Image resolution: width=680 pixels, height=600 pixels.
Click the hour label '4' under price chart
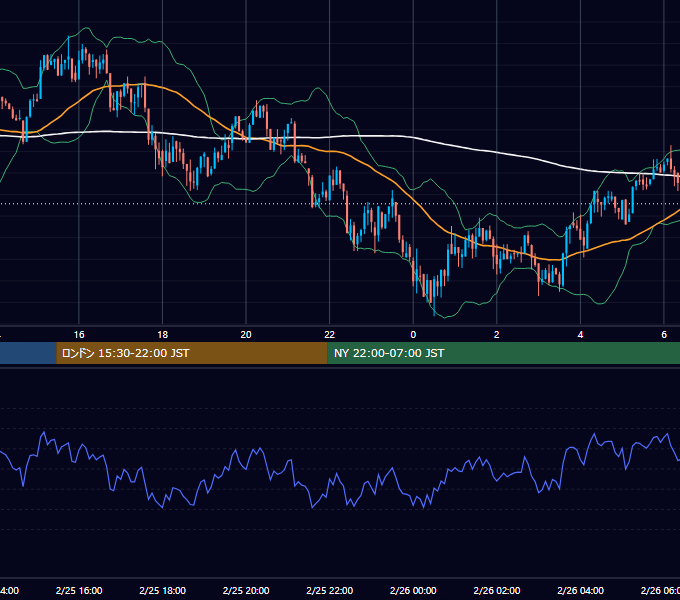[x=580, y=335]
